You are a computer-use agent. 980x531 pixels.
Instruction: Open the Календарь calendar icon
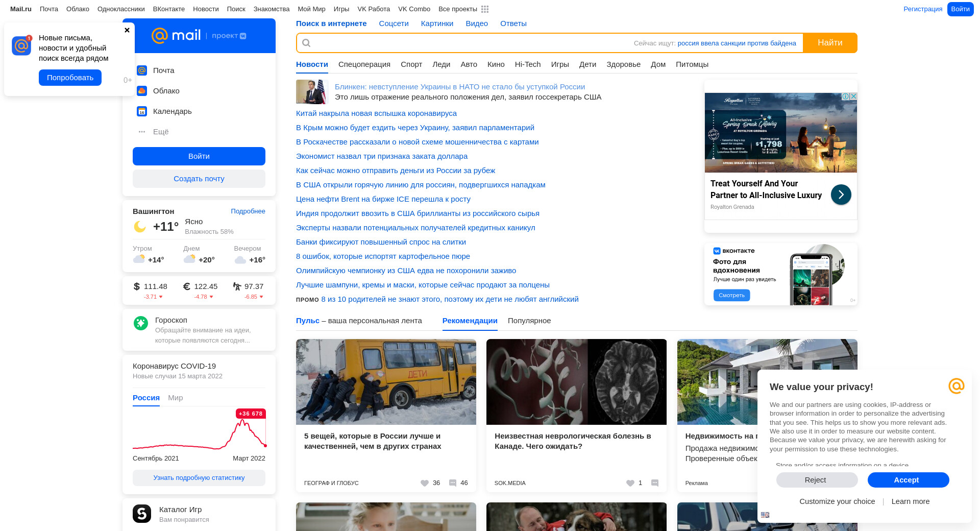(x=142, y=111)
